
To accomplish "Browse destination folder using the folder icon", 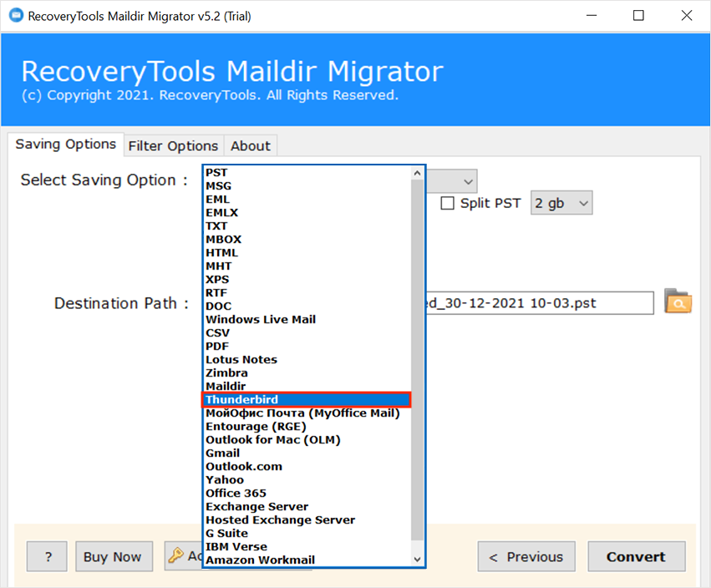I will tap(678, 302).
